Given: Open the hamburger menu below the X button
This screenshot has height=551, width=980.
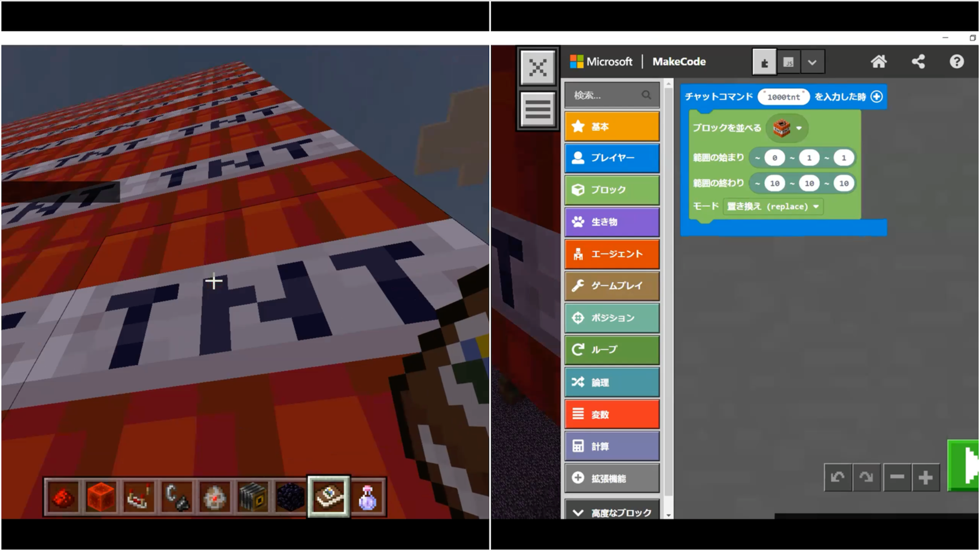Looking at the screenshot, I should tap(538, 110).
